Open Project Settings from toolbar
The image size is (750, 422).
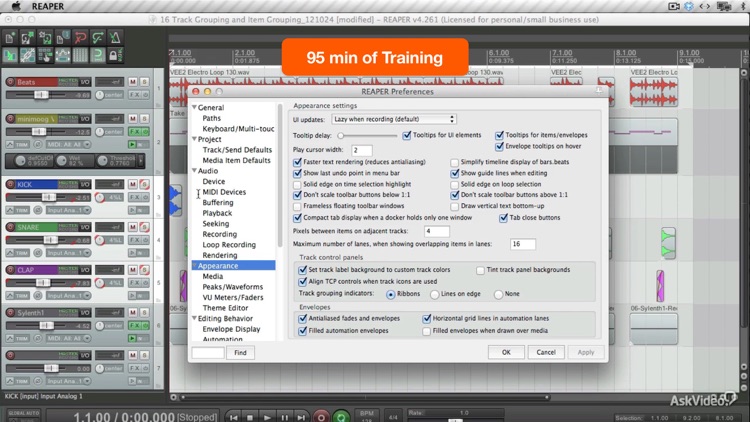click(63, 37)
